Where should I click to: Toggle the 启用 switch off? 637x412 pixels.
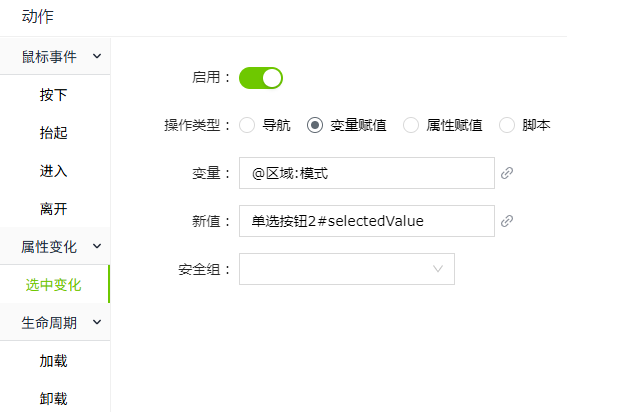point(261,77)
